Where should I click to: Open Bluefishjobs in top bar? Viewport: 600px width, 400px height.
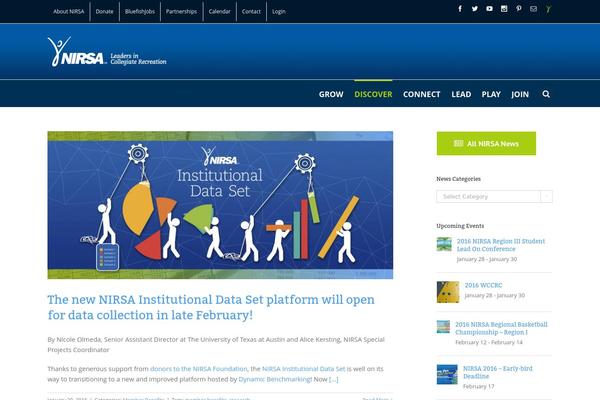click(140, 11)
